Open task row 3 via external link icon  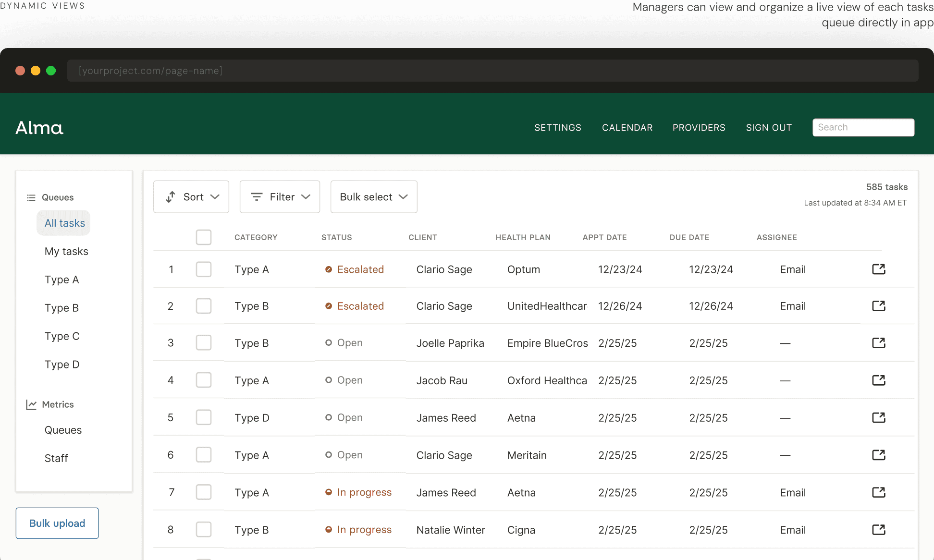(878, 343)
